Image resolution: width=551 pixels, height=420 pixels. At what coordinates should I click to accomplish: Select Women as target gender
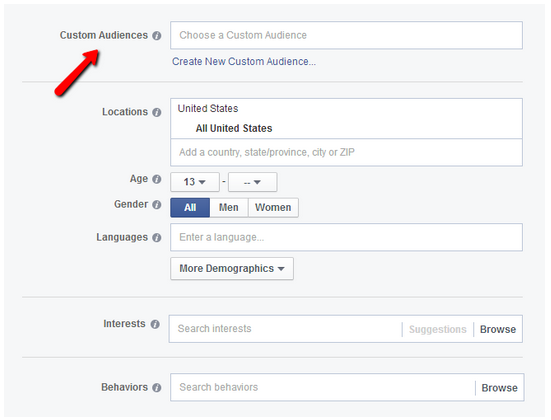tap(273, 207)
